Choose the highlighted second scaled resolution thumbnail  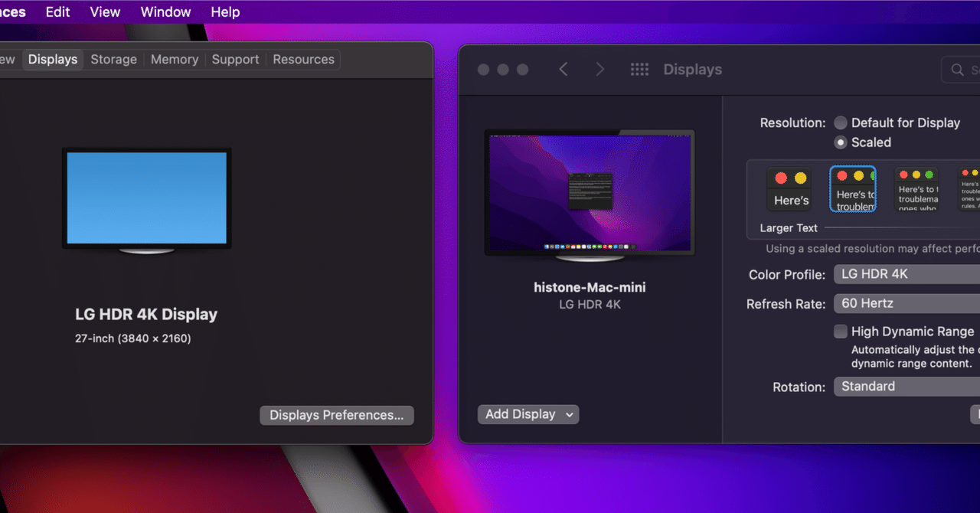click(853, 189)
